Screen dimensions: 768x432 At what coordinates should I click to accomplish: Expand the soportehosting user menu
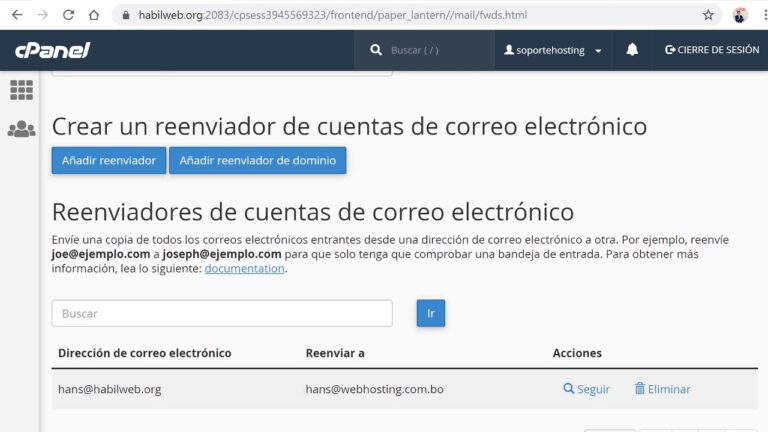pyautogui.click(x=552, y=50)
